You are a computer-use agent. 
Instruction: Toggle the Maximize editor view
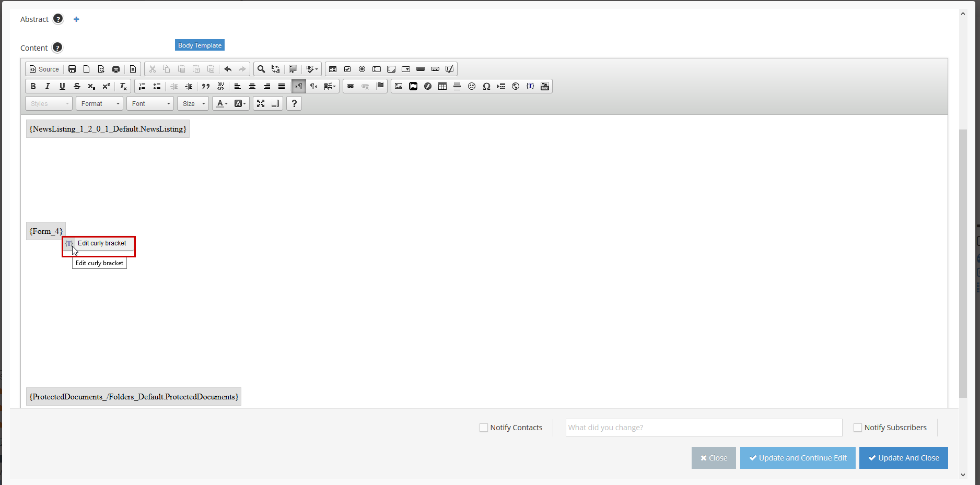tap(261, 103)
